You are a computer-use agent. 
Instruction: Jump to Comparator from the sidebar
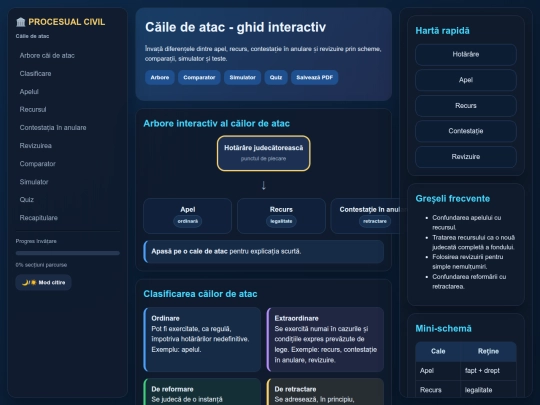(37, 164)
